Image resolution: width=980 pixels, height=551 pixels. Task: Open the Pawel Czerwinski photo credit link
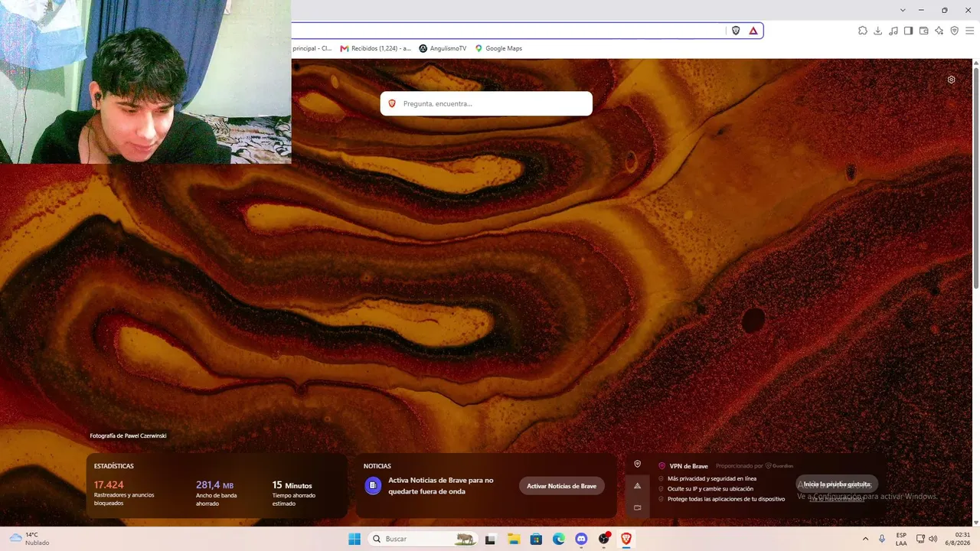(x=128, y=435)
